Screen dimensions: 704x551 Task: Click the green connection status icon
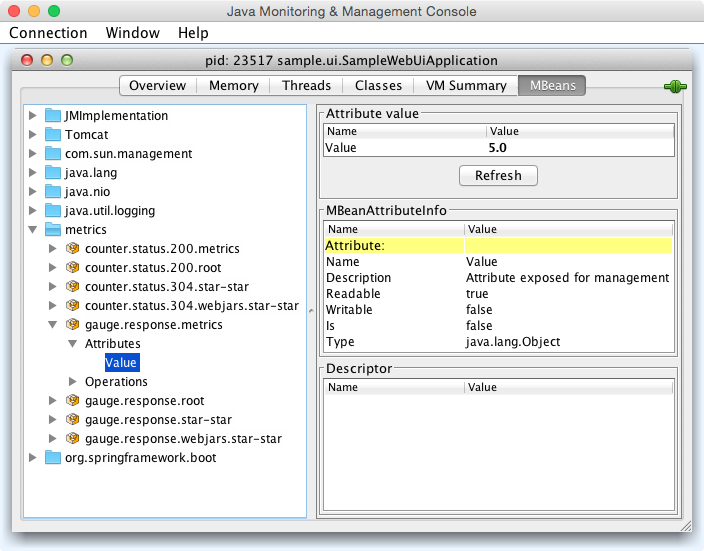tap(675, 86)
